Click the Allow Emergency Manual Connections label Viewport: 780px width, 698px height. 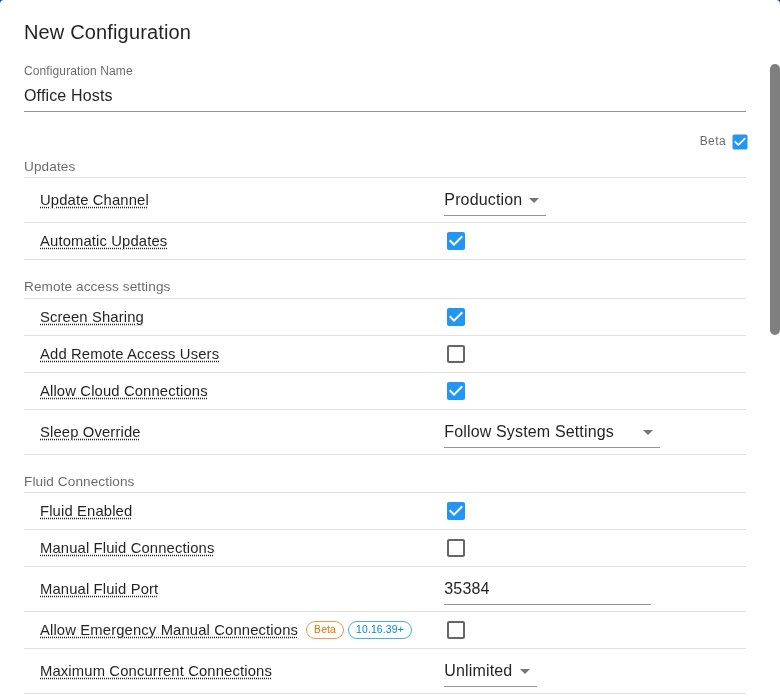(169, 630)
